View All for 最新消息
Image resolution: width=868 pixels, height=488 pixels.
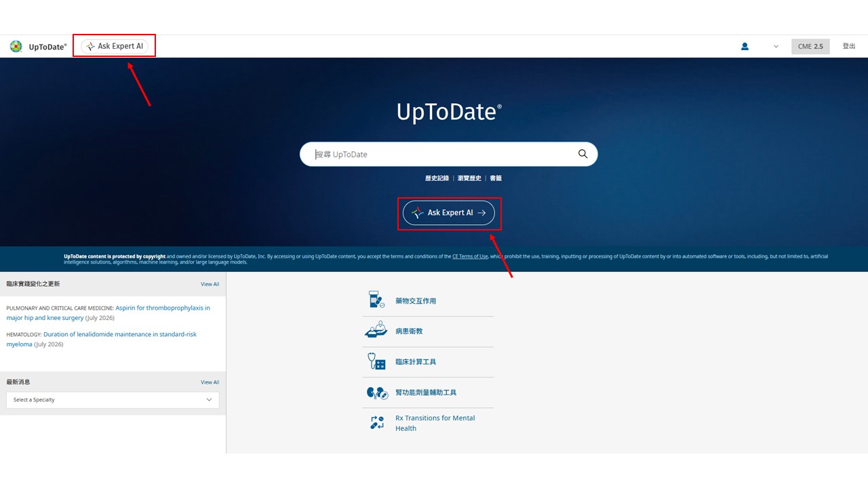(x=210, y=382)
